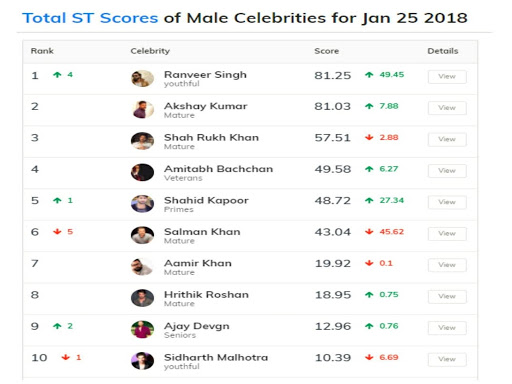
Task: Click View button in Shahid Kapoor row
Action: point(447,202)
